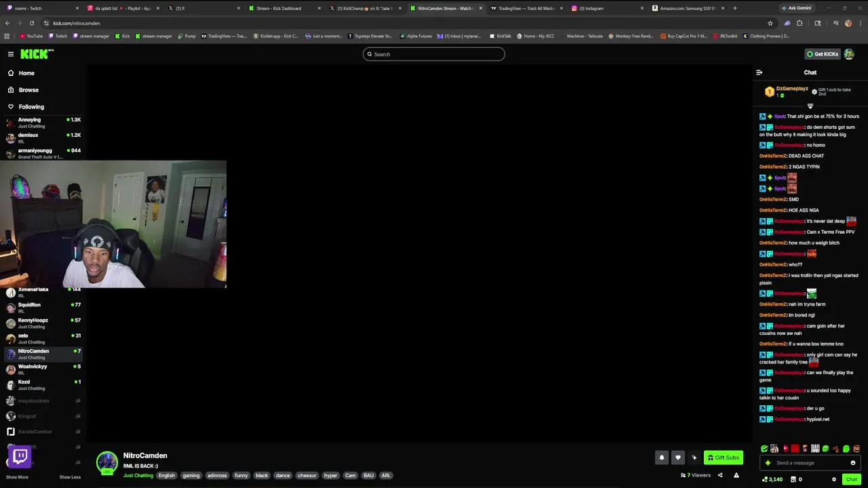Click the Search input field
Screen dimensions: 868x488
click(434, 54)
